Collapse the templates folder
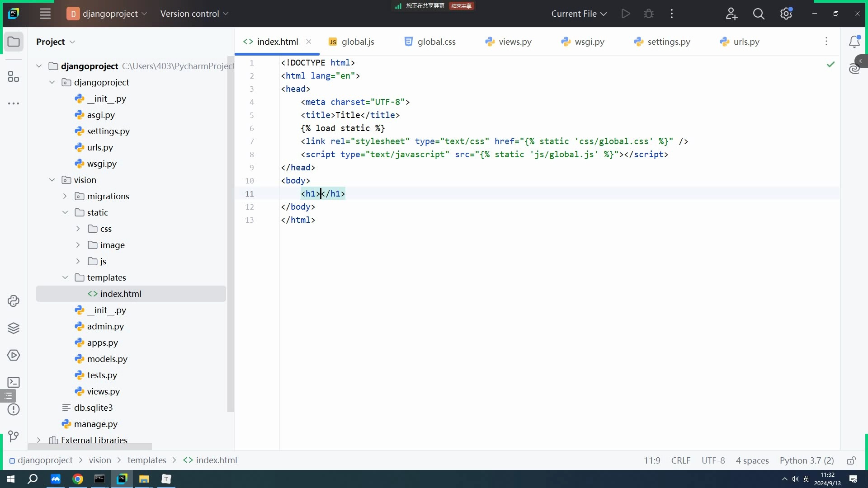The image size is (868, 488). [x=65, y=277]
